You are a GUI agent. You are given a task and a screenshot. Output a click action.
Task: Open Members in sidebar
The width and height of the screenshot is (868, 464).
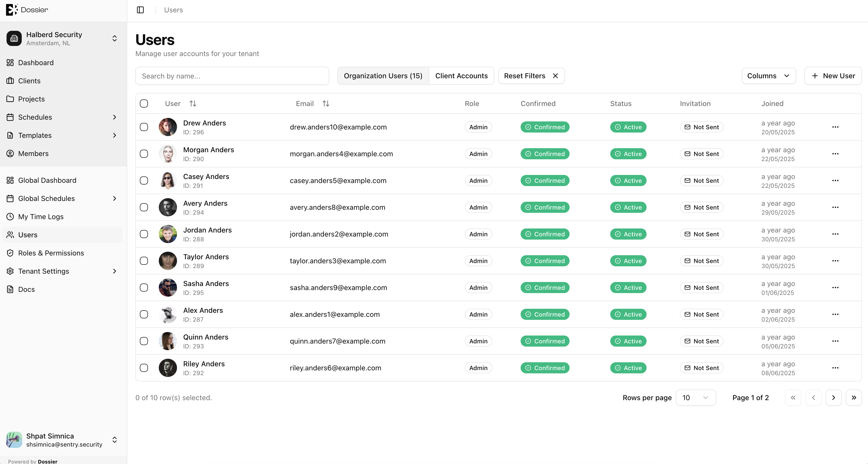pyautogui.click(x=62, y=154)
